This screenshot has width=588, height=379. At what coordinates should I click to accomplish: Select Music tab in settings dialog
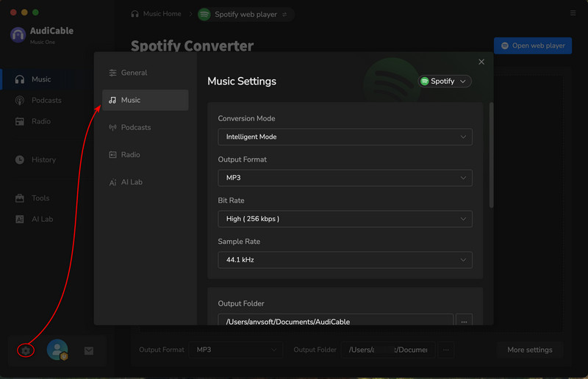tap(145, 100)
